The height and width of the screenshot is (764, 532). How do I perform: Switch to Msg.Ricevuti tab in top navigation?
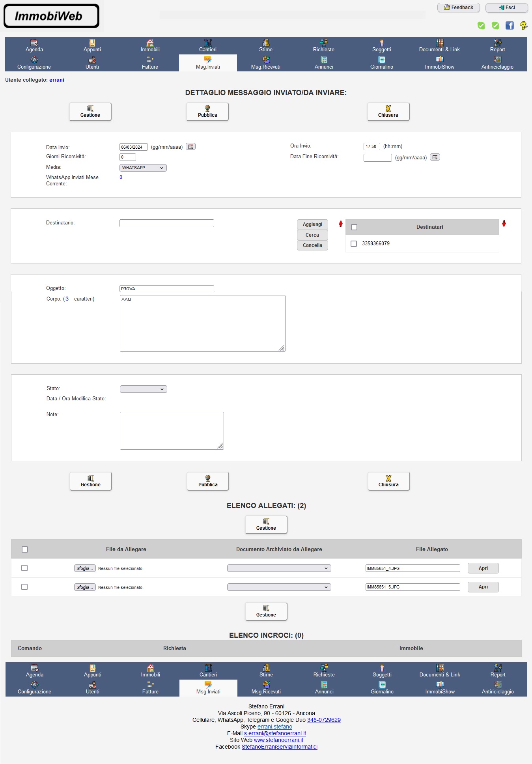click(266, 63)
